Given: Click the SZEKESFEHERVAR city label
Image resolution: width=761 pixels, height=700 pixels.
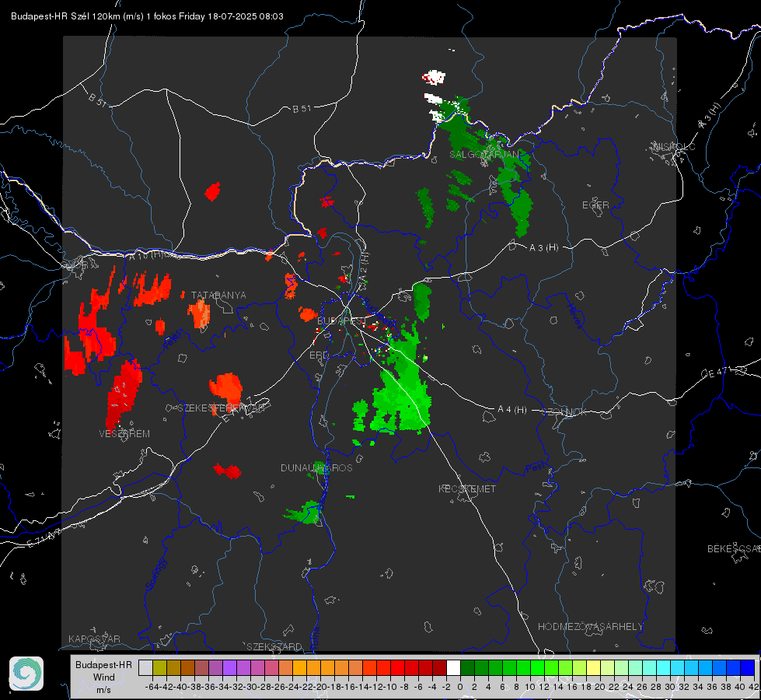Looking at the screenshot, I should click(221, 408).
